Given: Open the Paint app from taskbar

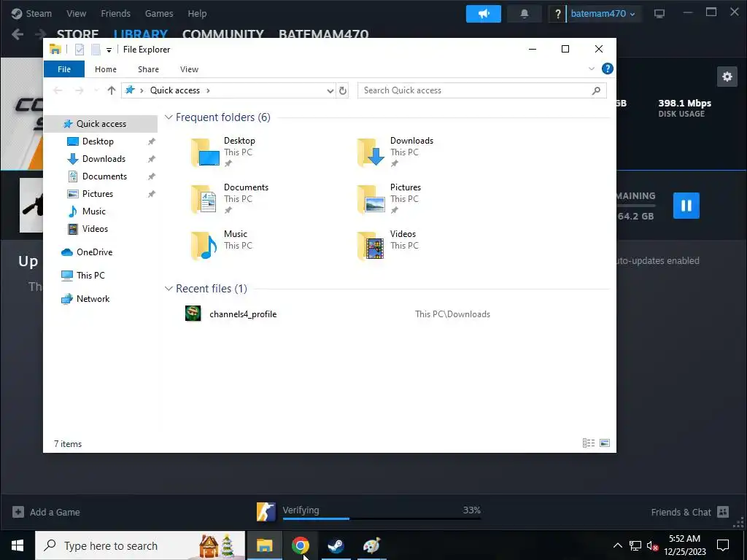Looking at the screenshot, I should 371,545.
